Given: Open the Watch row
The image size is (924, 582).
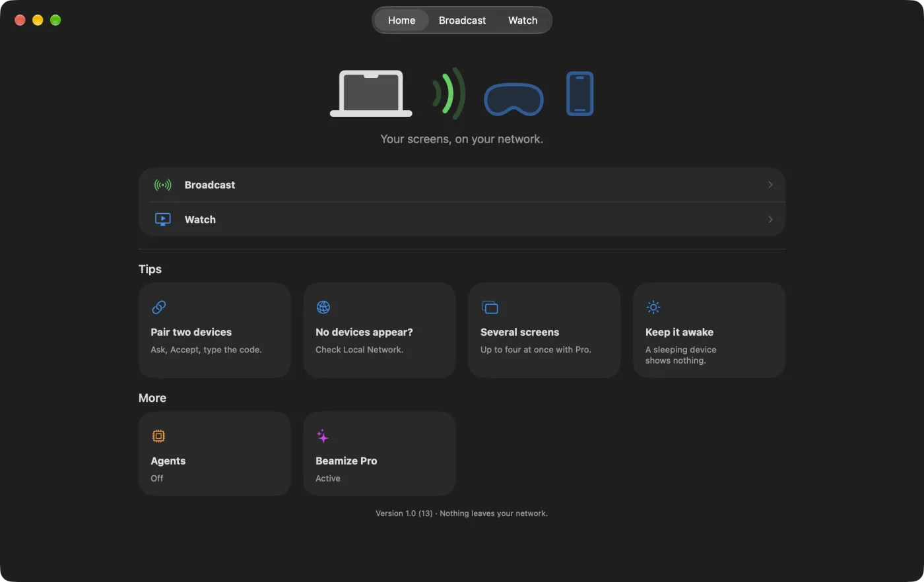Looking at the screenshot, I should pos(462,219).
